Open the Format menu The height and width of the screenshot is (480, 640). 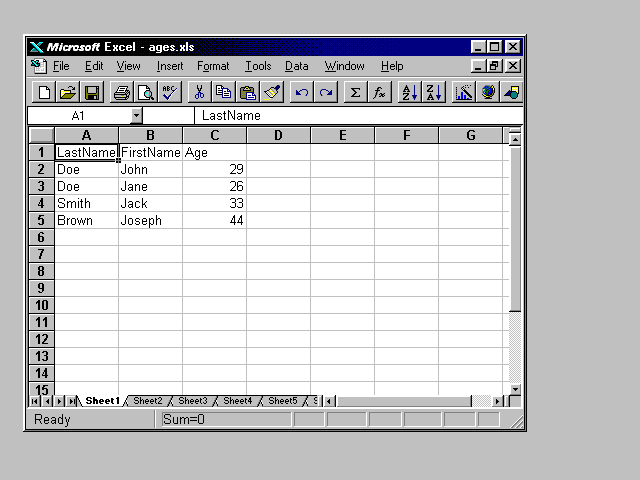[x=213, y=66]
